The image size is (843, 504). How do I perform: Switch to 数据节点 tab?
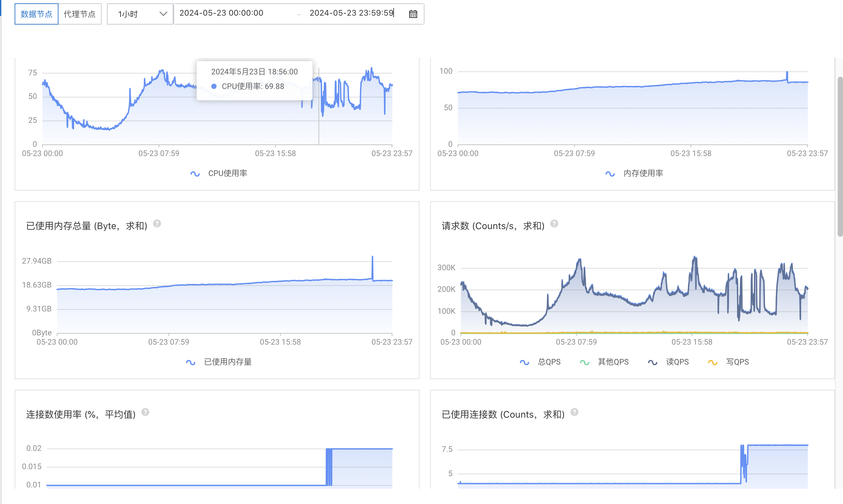click(x=36, y=14)
